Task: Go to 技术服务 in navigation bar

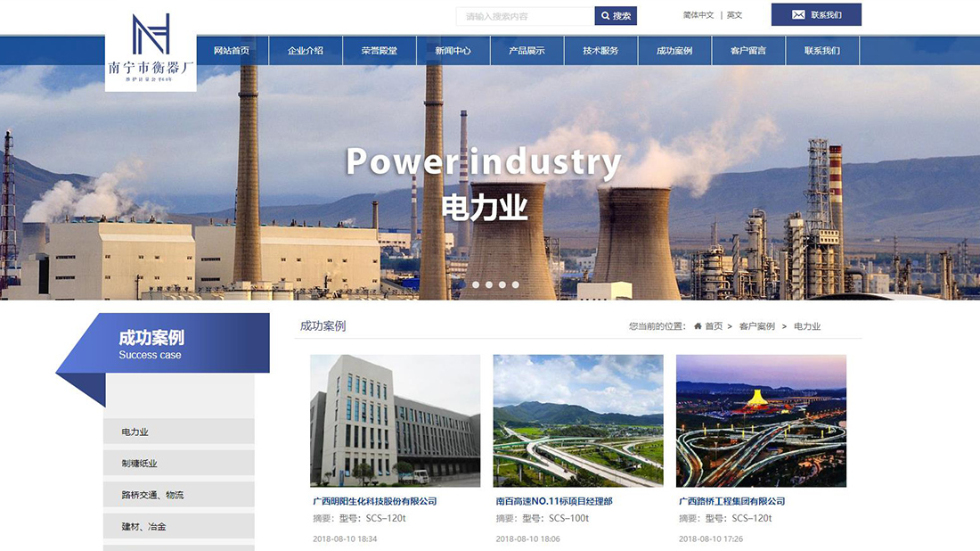Action: click(600, 51)
